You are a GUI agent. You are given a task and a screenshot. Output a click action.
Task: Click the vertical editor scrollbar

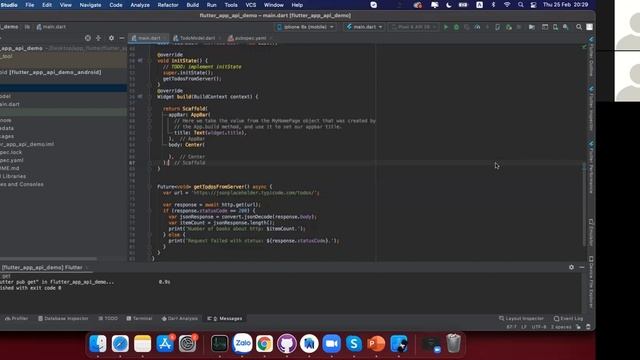coord(584,204)
